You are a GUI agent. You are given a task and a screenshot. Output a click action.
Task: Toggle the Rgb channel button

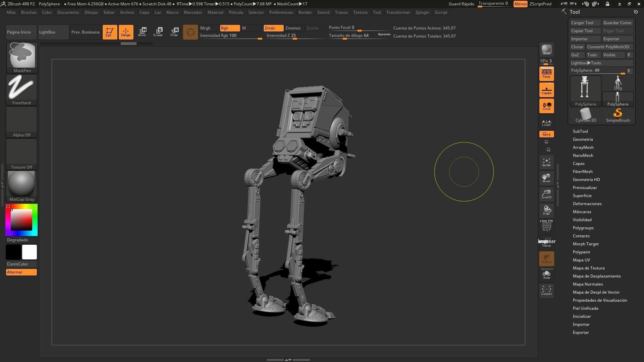point(230,28)
